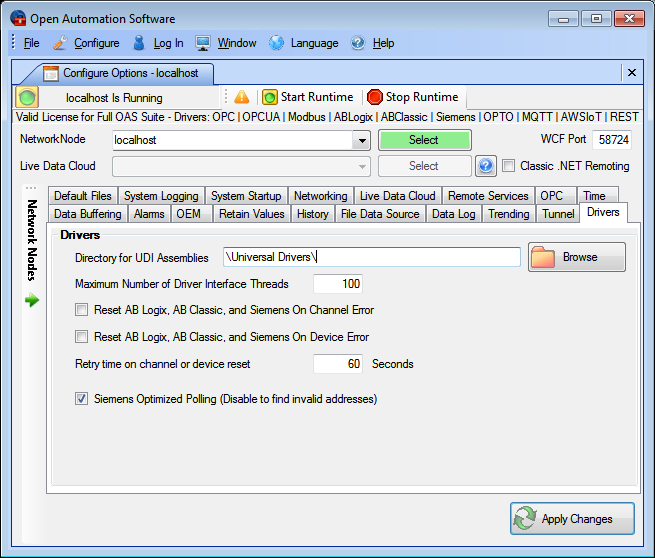Switch to the File Data Source tab
655x558 pixels.
pos(380,213)
